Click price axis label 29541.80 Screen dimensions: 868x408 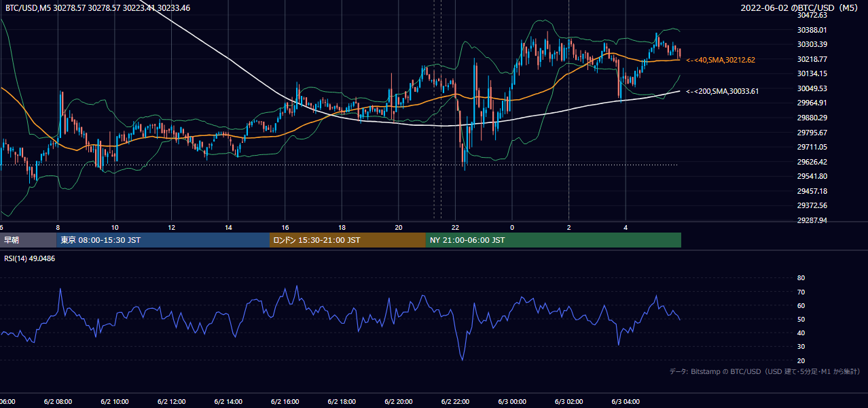(812, 176)
